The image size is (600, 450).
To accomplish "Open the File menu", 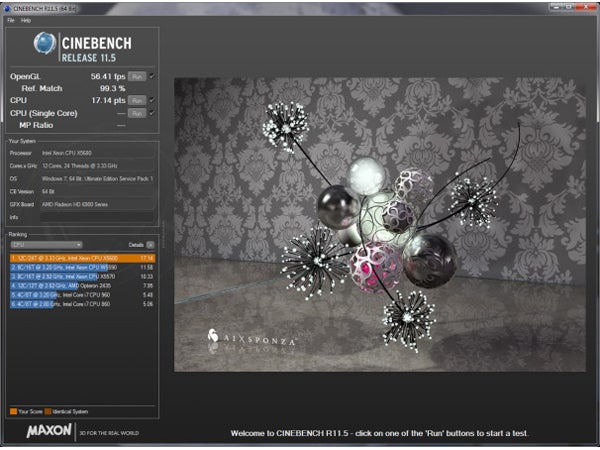I will [x=11, y=20].
